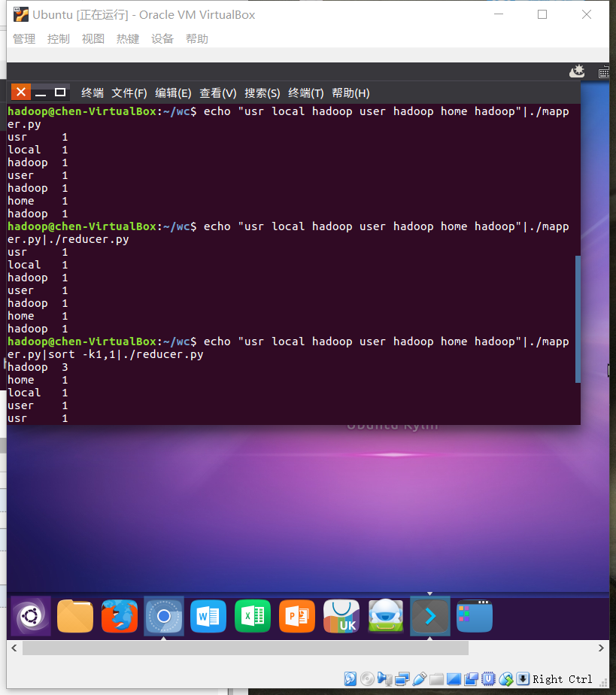
Task: Switch to the terminal dock icon
Action: click(430, 616)
